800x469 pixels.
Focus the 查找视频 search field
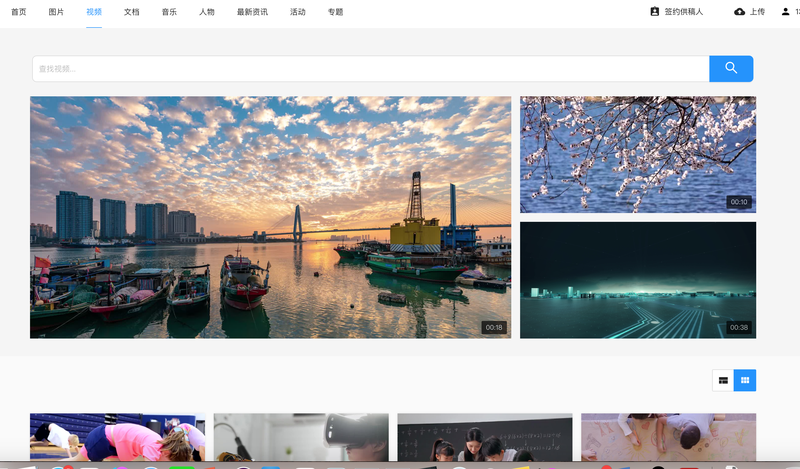coord(371,68)
